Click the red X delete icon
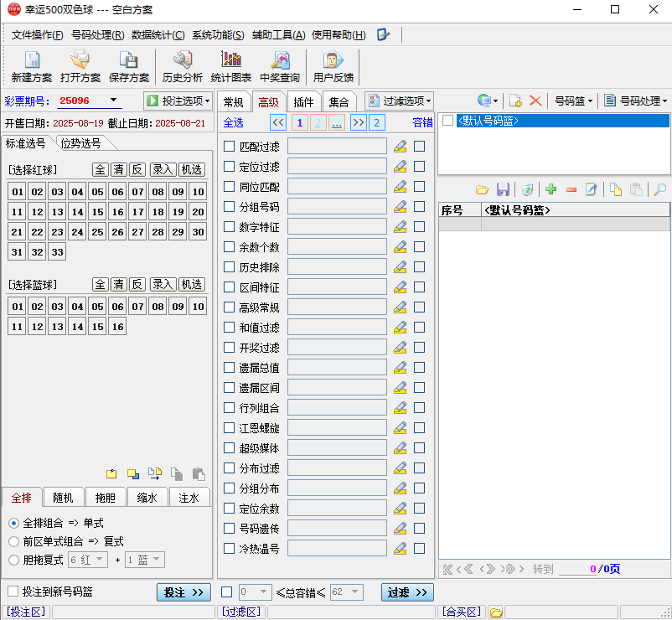The height and width of the screenshot is (620, 672). coord(535,101)
